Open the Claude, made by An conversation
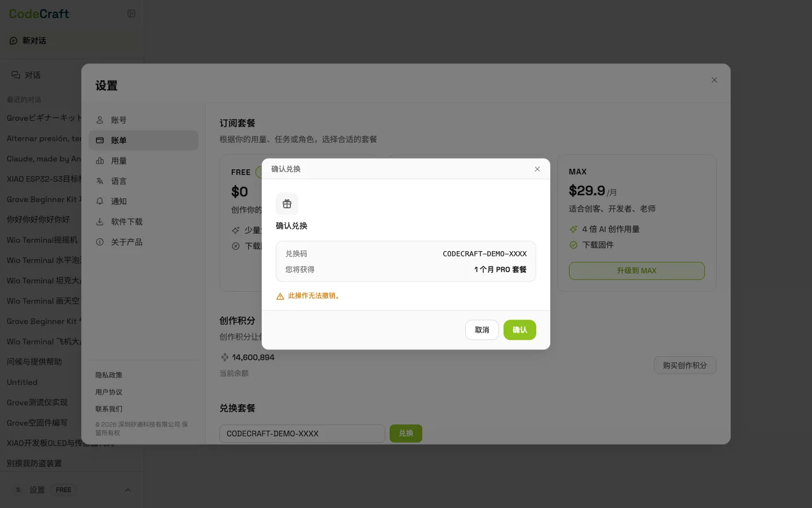The height and width of the screenshot is (508, 812). point(44,159)
